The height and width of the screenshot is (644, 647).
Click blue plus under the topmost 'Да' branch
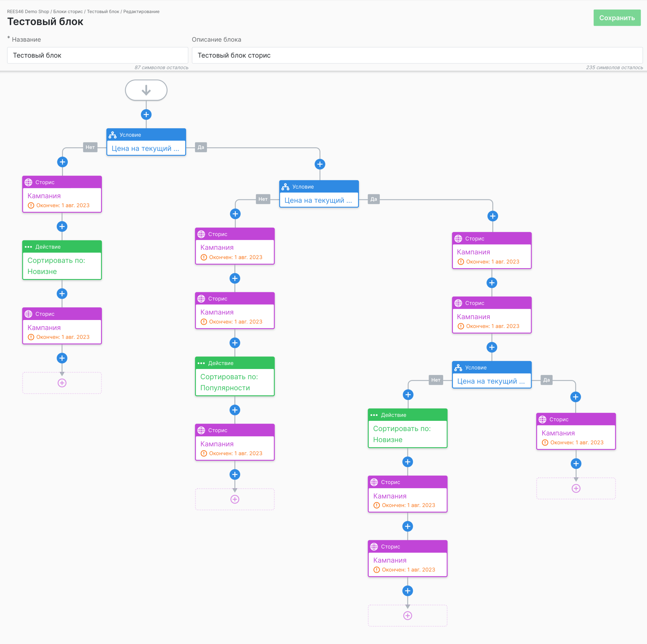click(x=320, y=164)
